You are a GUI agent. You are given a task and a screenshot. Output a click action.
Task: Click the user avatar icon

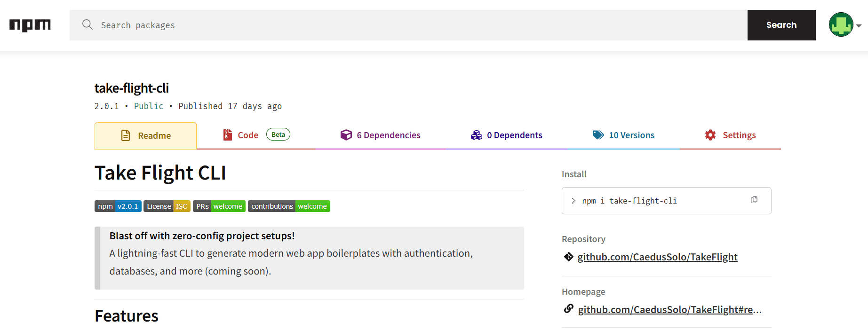pos(841,24)
